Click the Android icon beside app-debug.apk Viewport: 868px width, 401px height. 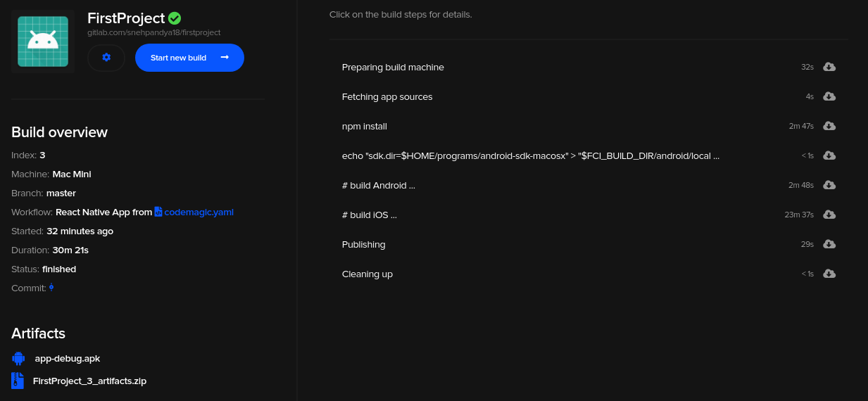18,358
